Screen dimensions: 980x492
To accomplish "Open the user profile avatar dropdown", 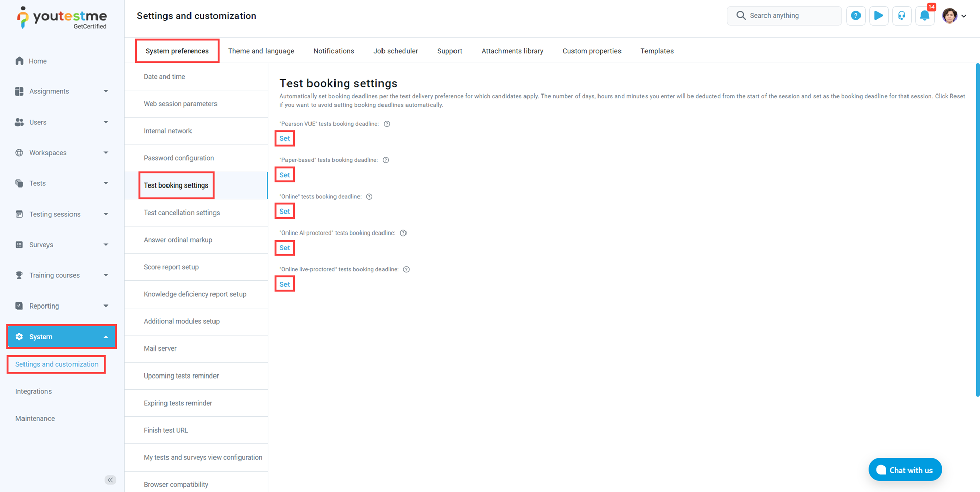I will click(x=953, y=16).
